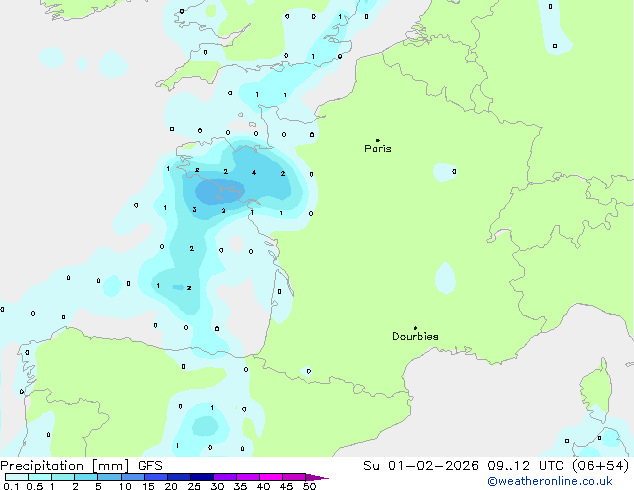Select the 30–35 mm purple legend swatch
The image size is (634, 490).
tap(225, 477)
